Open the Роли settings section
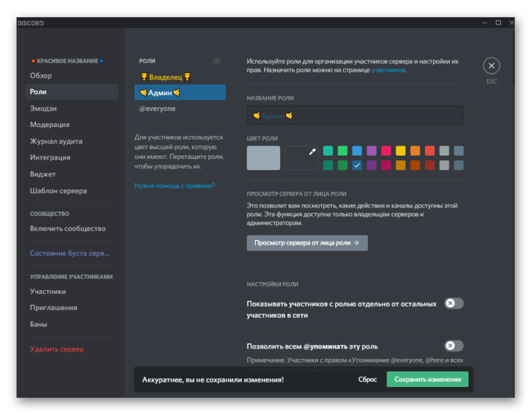Viewport: 532px width, 415px height. (72, 92)
